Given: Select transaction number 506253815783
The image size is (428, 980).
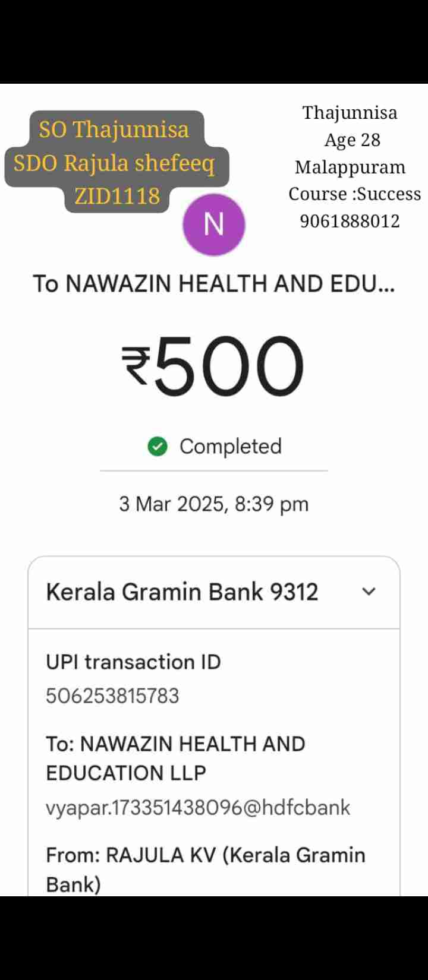Looking at the screenshot, I should click(x=112, y=696).
